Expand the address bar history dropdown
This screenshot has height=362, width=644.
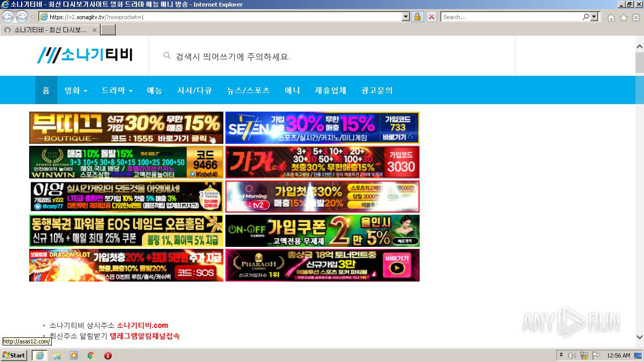click(406, 17)
